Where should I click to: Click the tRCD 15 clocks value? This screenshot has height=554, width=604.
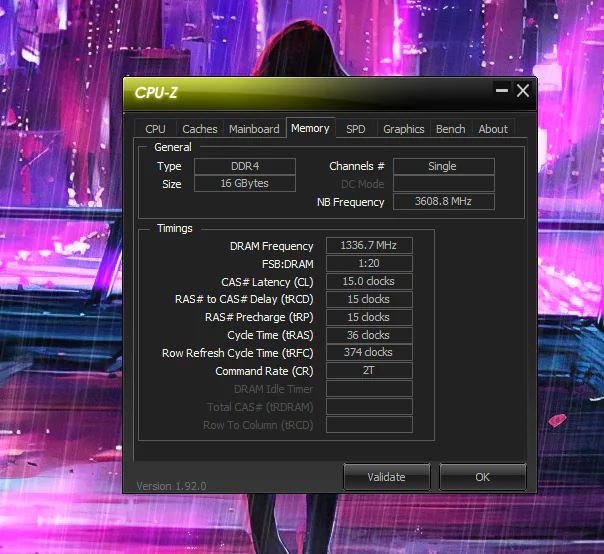(369, 299)
